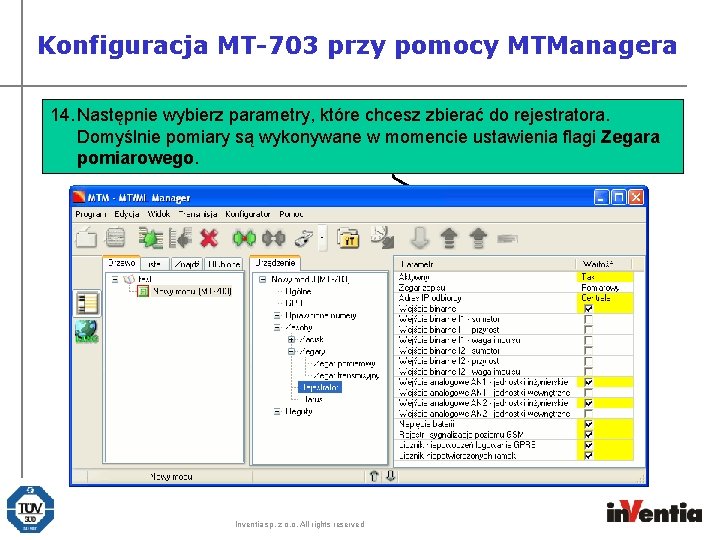The width and height of the screenshot is (720, 540).
Task: Select the Urządzenie tab
Action: 275,263
